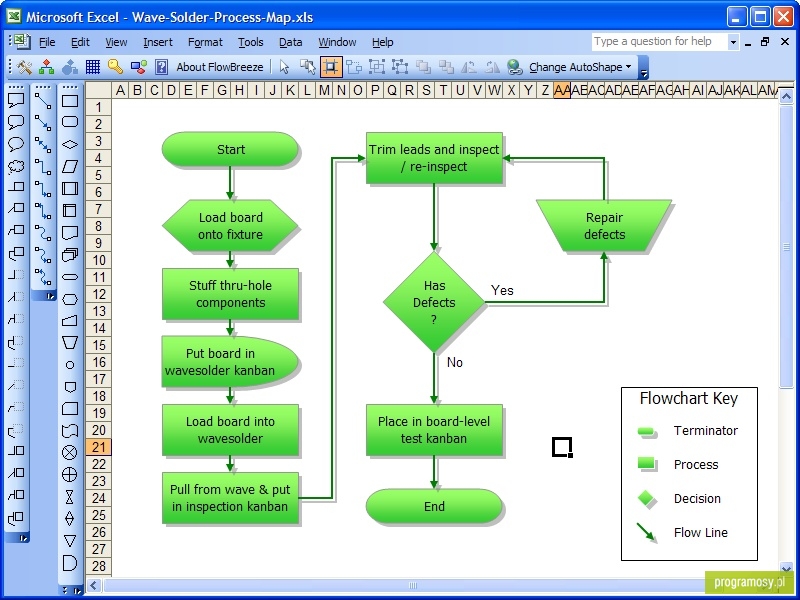Click the gold key icon

click(115, 67)
